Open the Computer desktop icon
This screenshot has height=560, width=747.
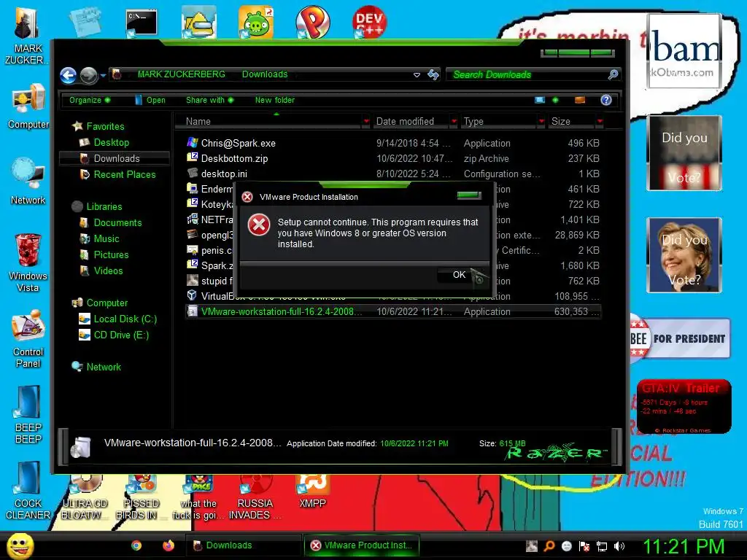pyautogui.click(x=28, y=106)
